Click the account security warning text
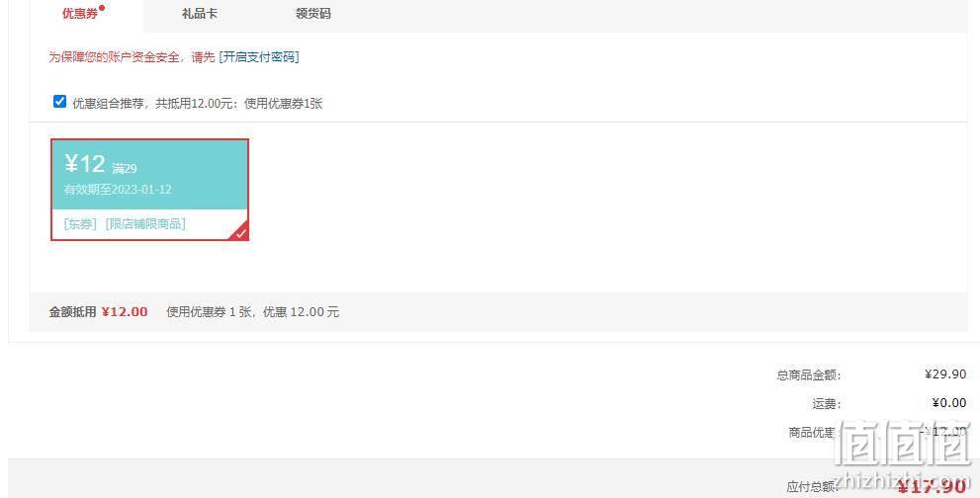Viewport: 980px width, 498px height. click(x=132, y=57)
